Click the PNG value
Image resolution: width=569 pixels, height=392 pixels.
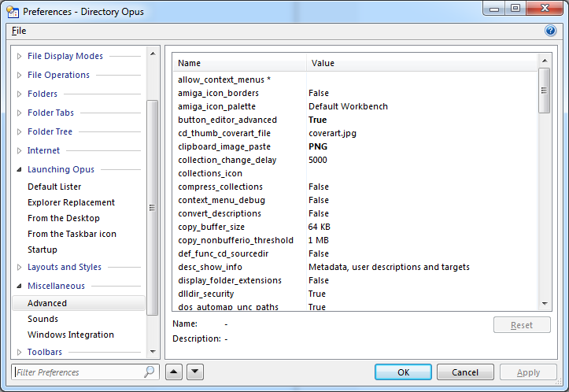tap(318, 147)
